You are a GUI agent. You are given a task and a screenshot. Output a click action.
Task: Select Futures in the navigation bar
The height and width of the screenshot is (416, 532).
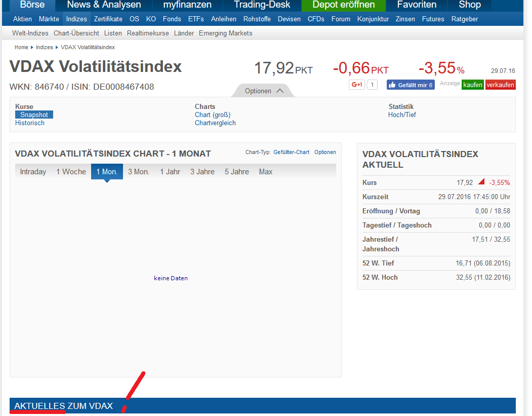pos(433,19)
